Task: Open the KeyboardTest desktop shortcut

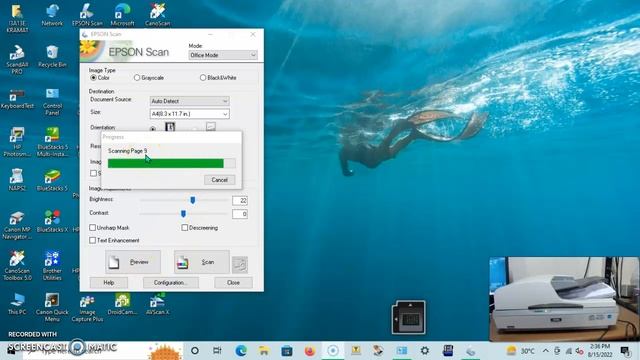Action: click(x=17, y=98)
